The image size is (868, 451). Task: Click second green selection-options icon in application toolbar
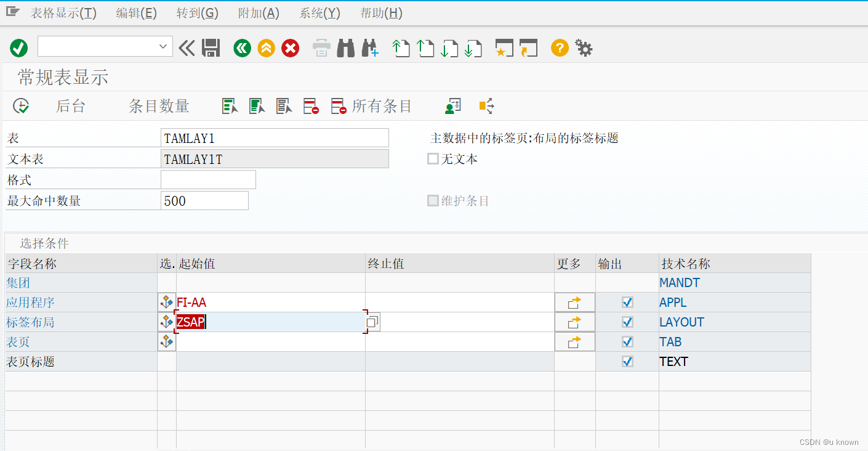click(257, 106)
